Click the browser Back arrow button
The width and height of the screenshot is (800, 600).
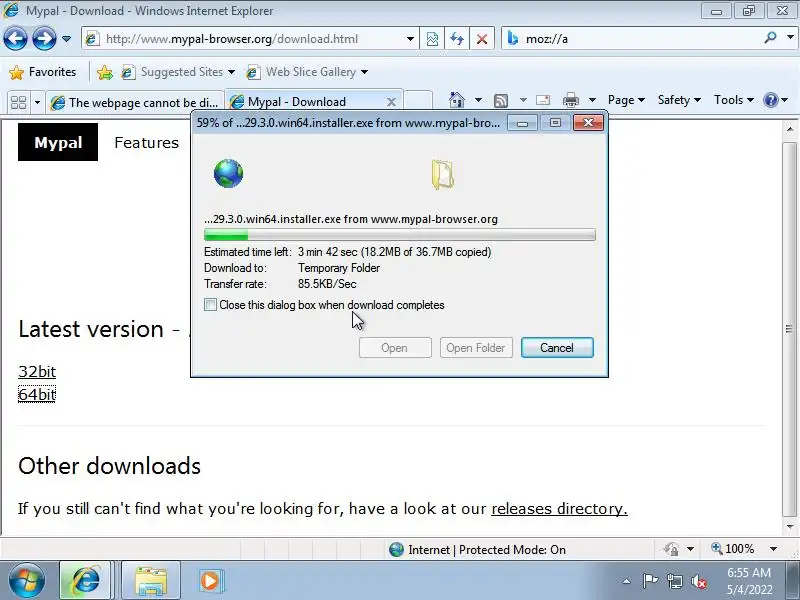click(15, 39)
